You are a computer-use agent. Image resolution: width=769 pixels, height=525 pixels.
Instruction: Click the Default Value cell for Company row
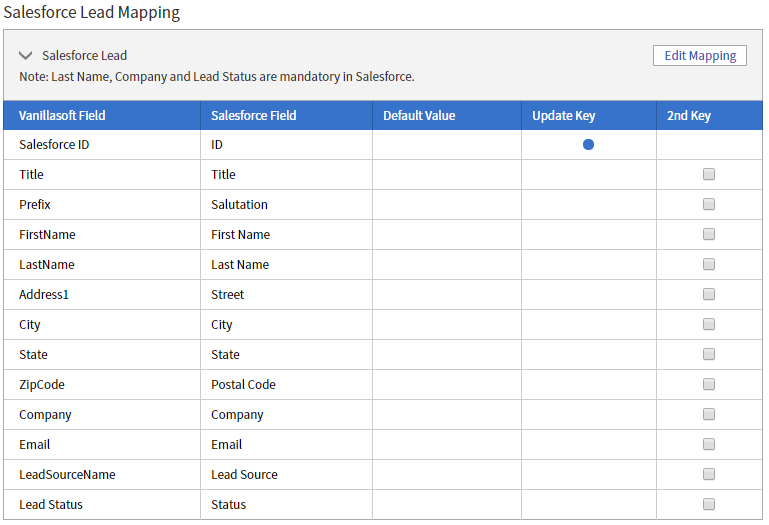(447, 415)
